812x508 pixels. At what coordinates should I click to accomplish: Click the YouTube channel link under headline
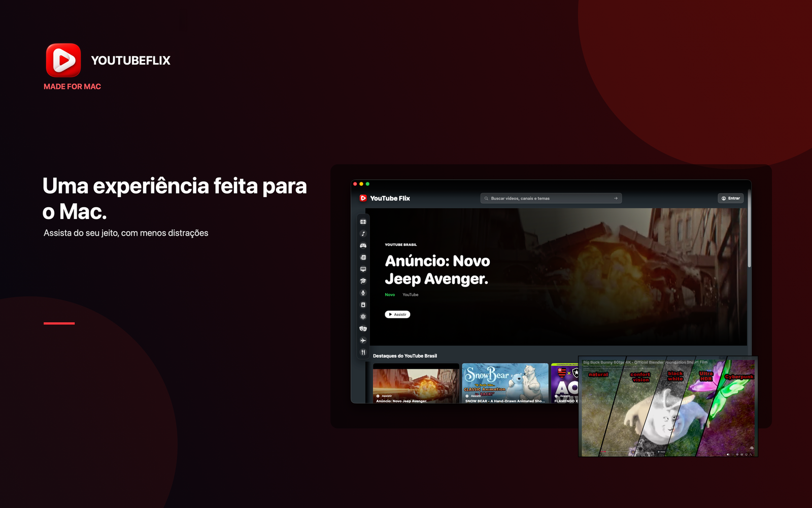tap(411, 295)
